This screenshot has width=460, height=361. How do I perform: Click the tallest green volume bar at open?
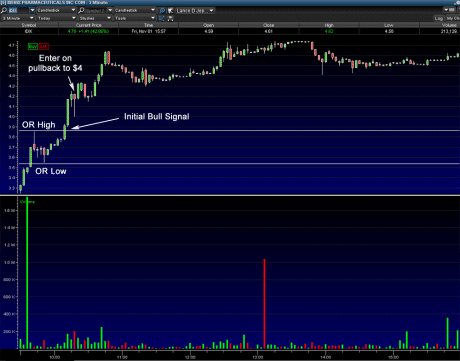27,273
